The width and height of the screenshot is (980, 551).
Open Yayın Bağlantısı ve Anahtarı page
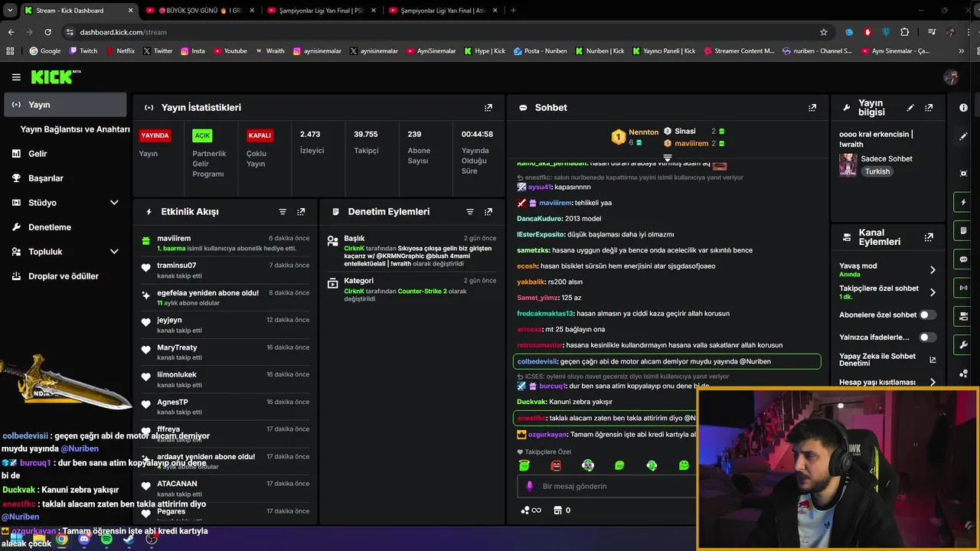click(x=75, y=129)
